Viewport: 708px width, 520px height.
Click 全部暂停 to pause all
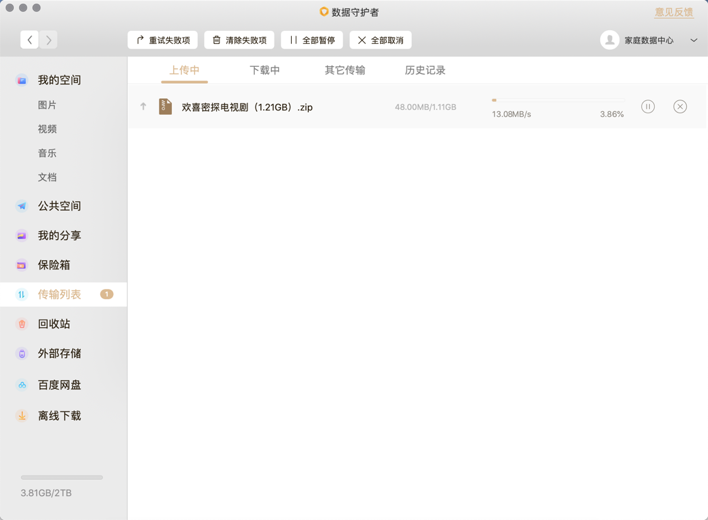pyautogui.click(x=312, y=40)
